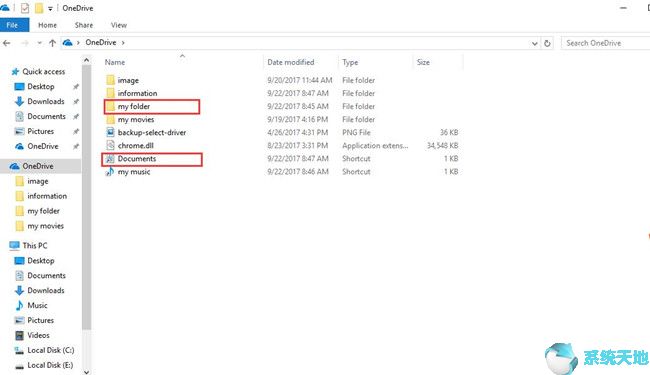Click the '34,548 KB' size cell
650x375 pixels.
442,145
